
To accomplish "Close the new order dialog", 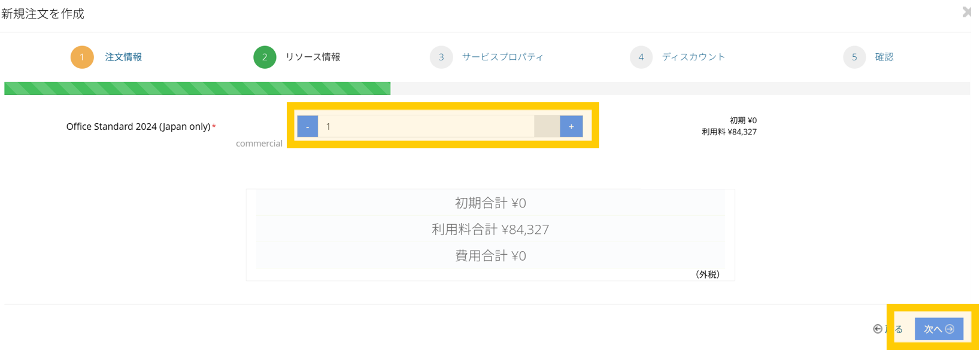I will pyautogui.click(x=967, y=12).
